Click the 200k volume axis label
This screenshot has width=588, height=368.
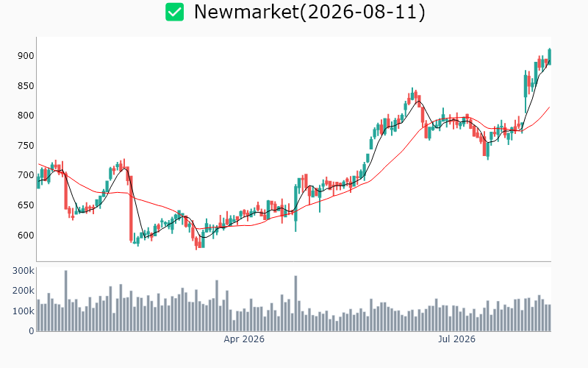point(24,291)
